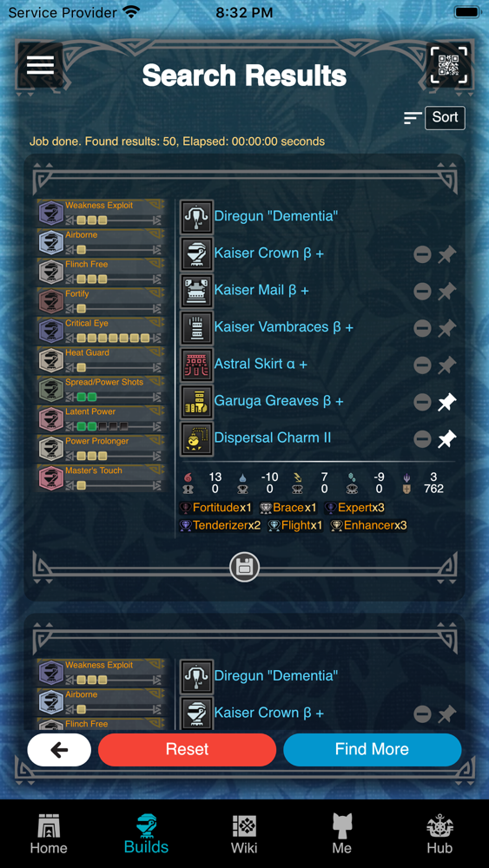Viewport: 489px width, 868px height.
Task: Toggle pin on Dispersal Charm II
Action: 446,439
